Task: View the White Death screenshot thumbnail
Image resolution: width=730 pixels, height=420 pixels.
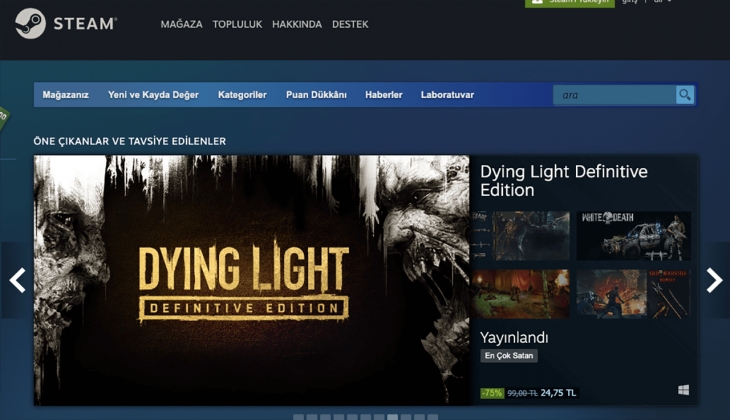Action: (x=634, y=236)
